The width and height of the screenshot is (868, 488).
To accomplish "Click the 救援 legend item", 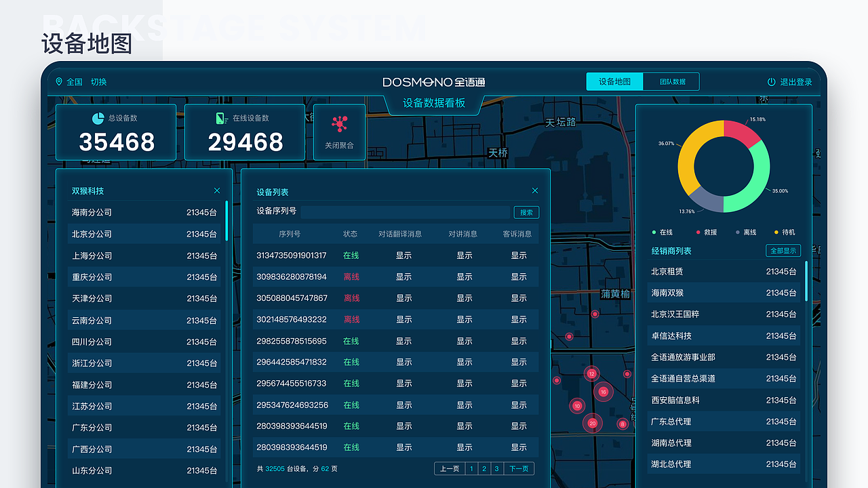I will tap(706, 232).
